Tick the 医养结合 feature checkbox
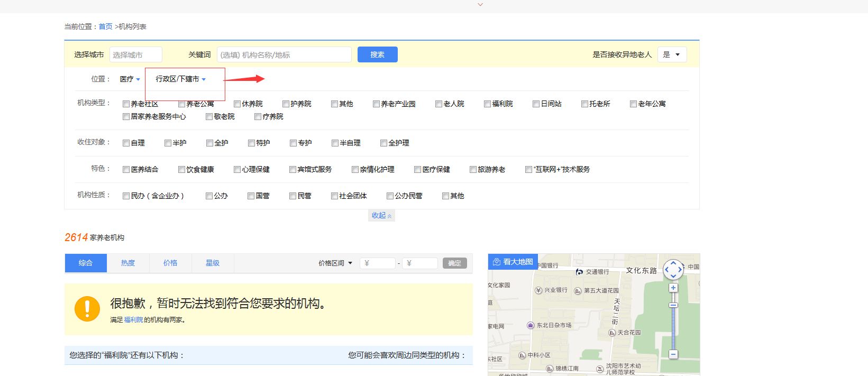Image resolution: width=868 pixels, height=376 pixels. [x=126, y=170]
